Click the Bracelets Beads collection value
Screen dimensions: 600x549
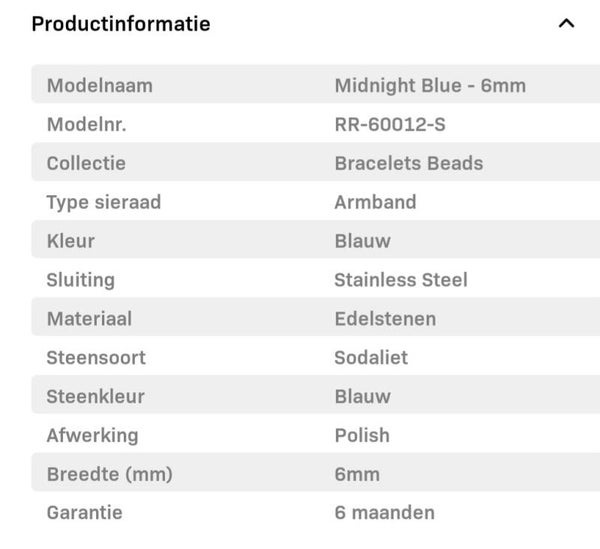(409, 163)
